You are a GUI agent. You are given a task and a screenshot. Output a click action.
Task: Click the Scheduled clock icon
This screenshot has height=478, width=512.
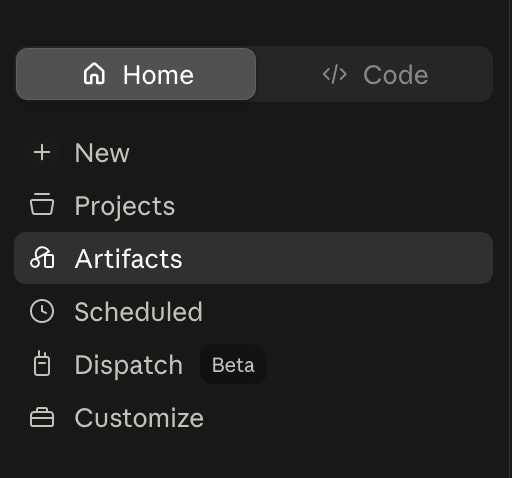click(x=42, y=311)
